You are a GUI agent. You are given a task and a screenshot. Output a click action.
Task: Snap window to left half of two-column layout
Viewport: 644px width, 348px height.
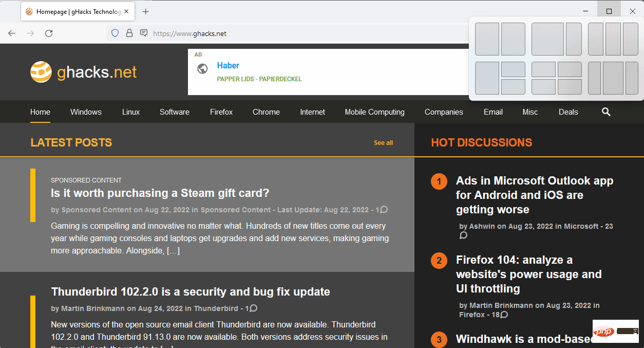click(487, 39)
